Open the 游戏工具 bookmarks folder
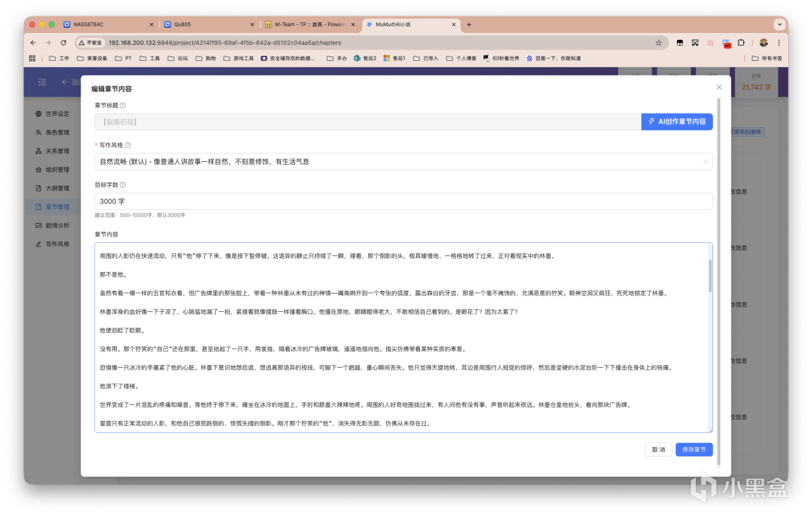This screenshot has height=516, width=812. click(239, 58)
